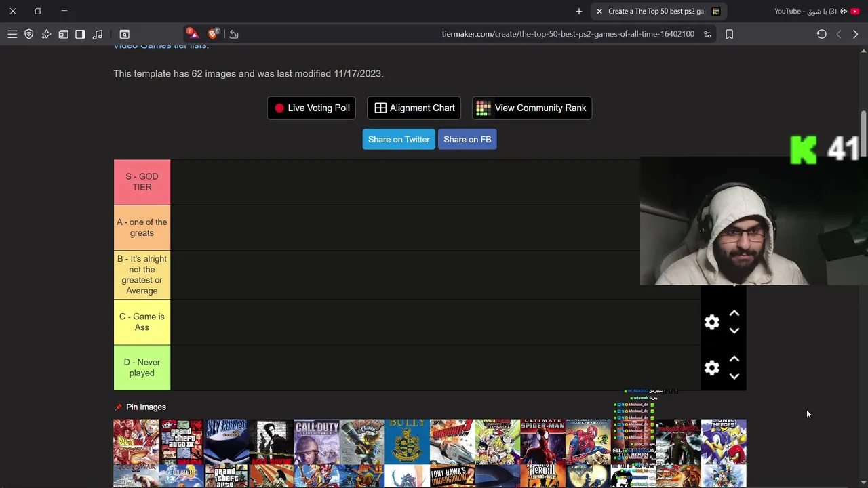This screenshot has height=488, width=868.
Task: Open the Alignment Chart button
Action: (x=414, y=108)
